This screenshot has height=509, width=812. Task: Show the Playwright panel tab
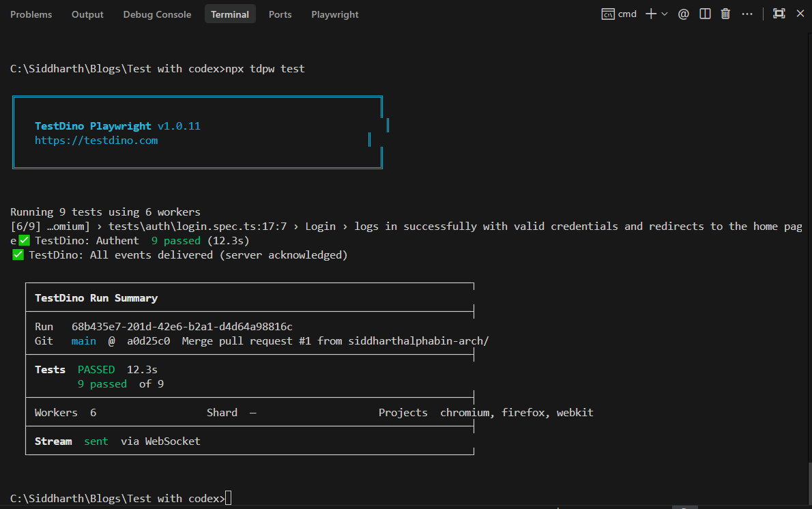coord(334,14)
